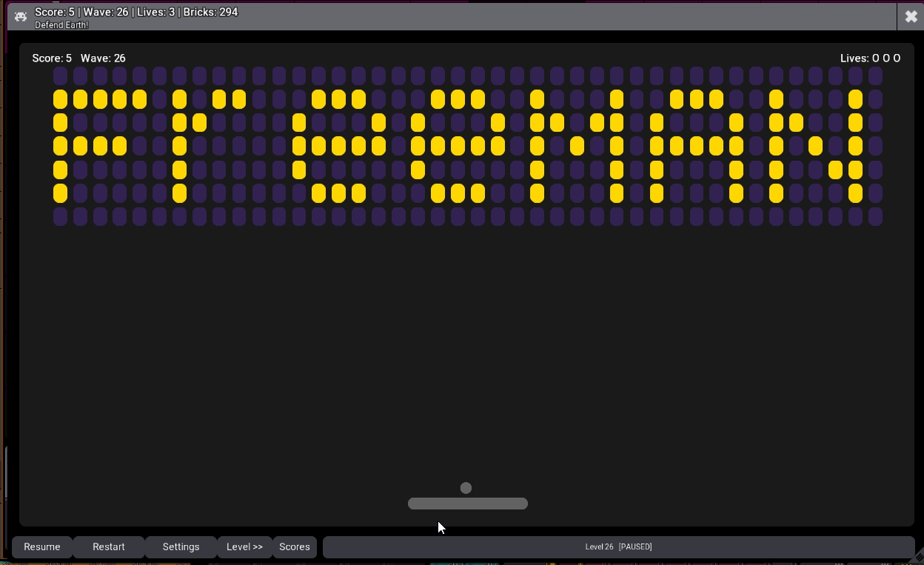
Task: Click the first purple brick in top row
Action: click(60, 76)
